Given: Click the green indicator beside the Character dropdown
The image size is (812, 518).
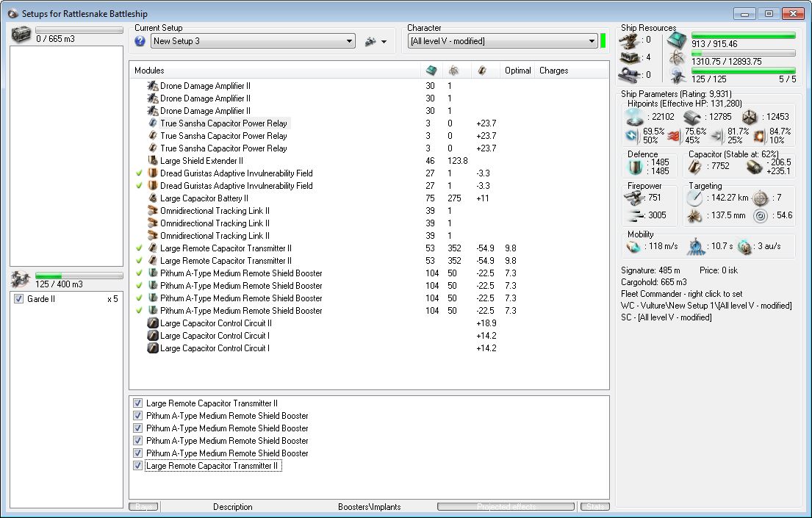Looking at the screenshot, I should click(603, 41).
